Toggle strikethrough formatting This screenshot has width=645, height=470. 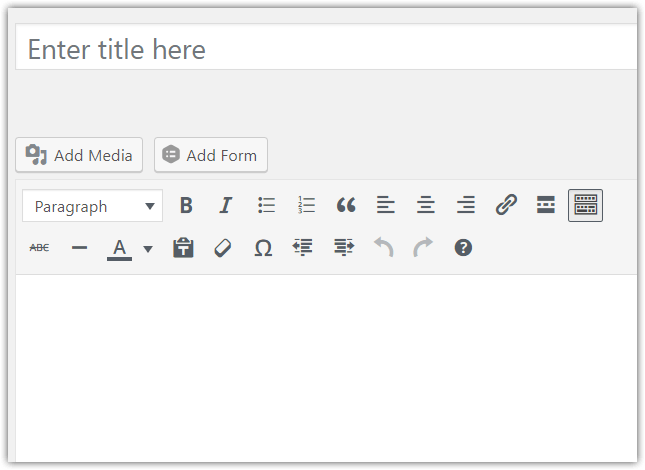(x=39, y=248)
